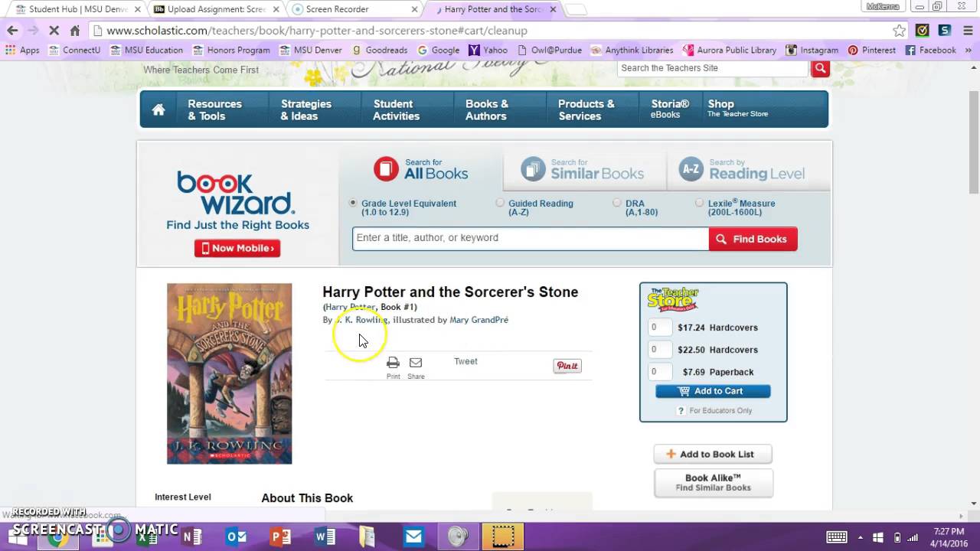Open the on-screen keyboard tray icon

click(836, 536)
